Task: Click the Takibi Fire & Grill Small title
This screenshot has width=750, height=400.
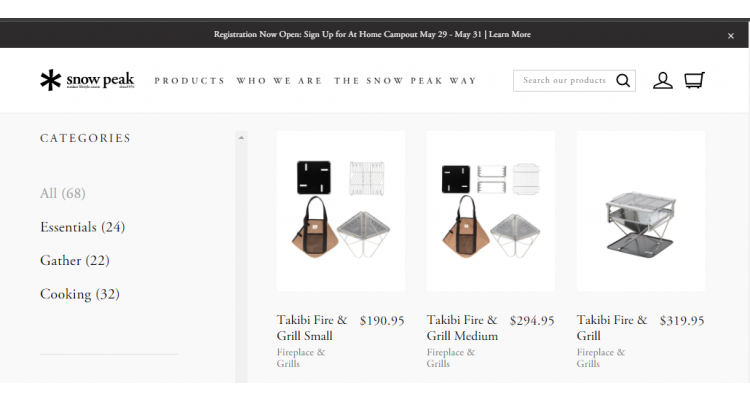Action: (311, 328)
